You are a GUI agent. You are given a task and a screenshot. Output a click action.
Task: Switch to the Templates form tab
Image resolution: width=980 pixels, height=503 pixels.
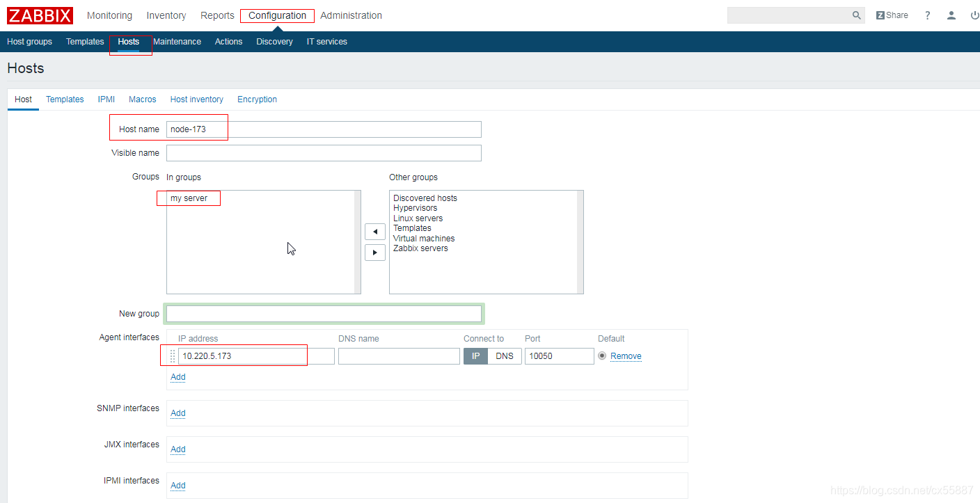pos(65,99)
